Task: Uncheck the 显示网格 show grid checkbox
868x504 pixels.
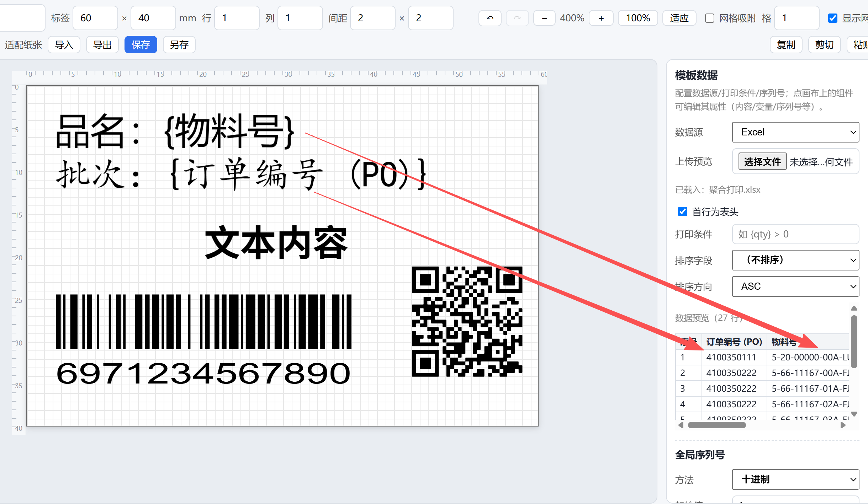Action: [833, 18]
